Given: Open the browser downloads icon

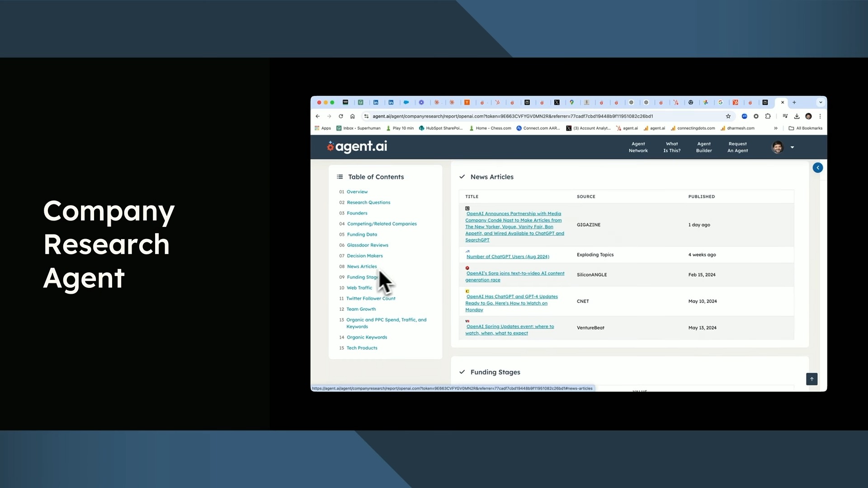Looking at the screenshot, I should pos(797,116).
